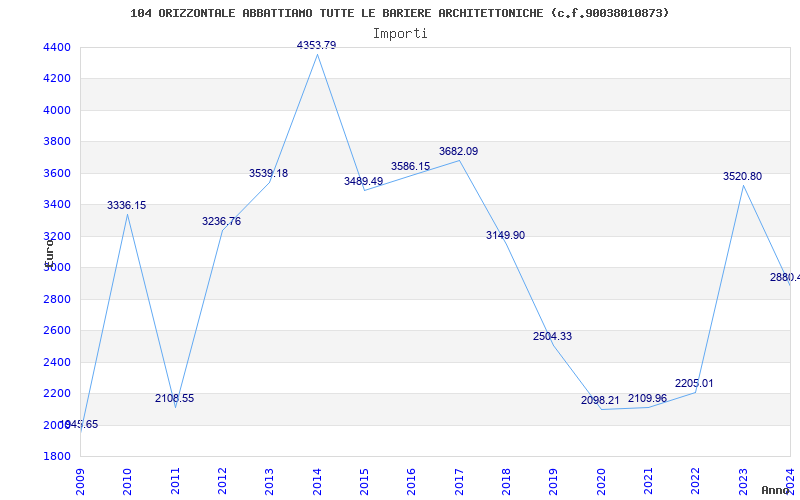
Task: Click the x-axis year 2009
Action: pos(80,481)
